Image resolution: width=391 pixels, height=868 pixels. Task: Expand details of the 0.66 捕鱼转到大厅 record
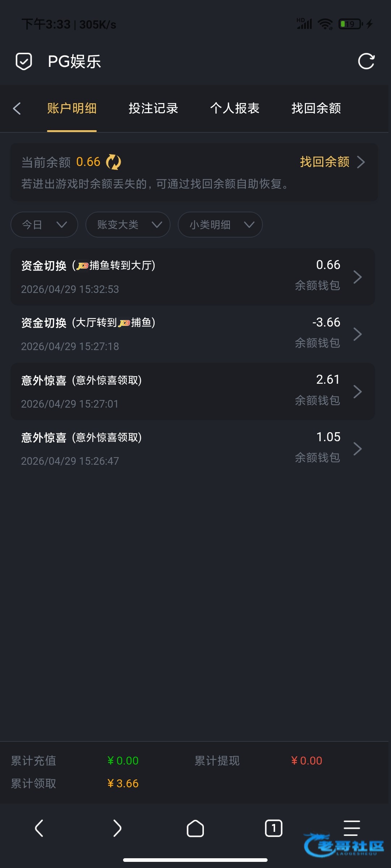[x=193, y=277]
